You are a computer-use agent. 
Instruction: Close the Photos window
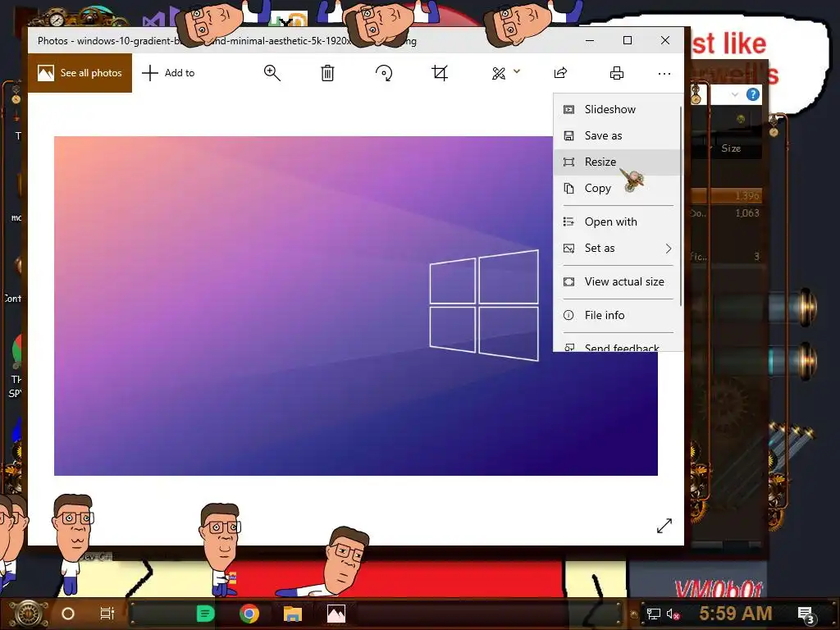(664, 41)
